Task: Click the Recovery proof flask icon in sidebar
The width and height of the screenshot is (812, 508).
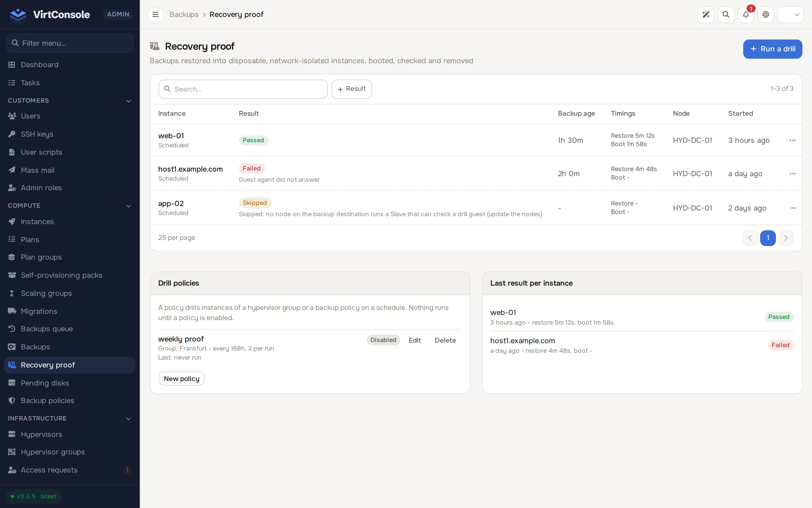Action: click(12, 365)
